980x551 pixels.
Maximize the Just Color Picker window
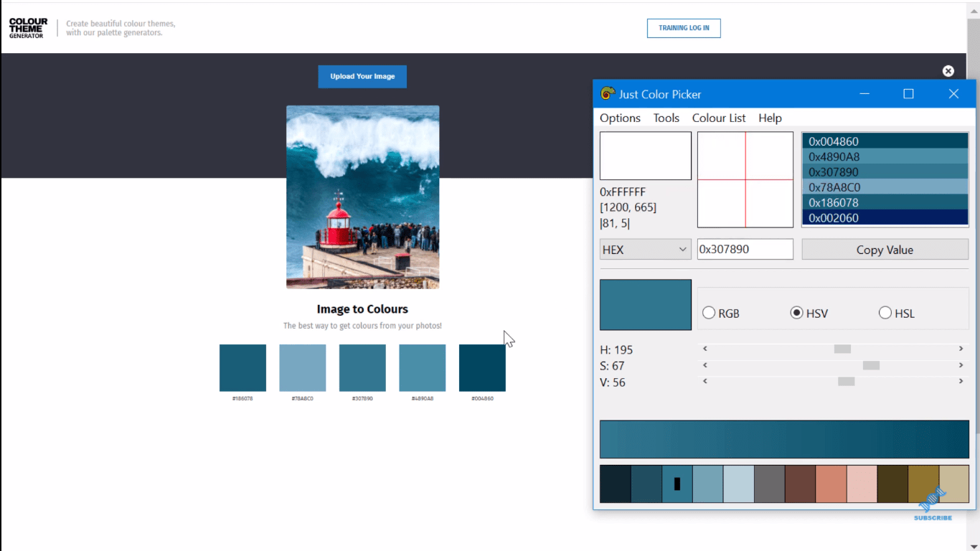tap(908, 94)
